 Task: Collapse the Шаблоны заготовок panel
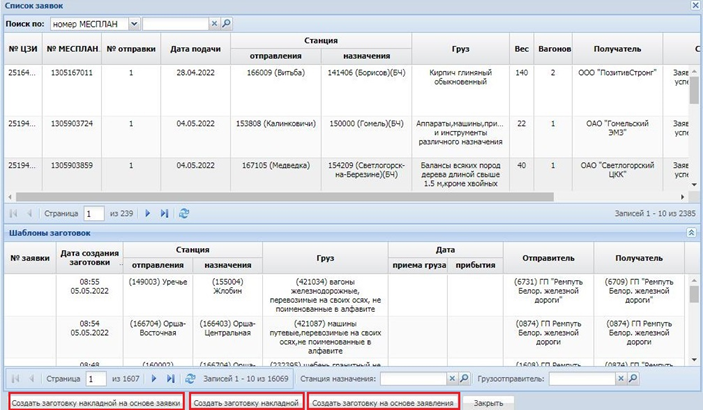coord(691,232)
